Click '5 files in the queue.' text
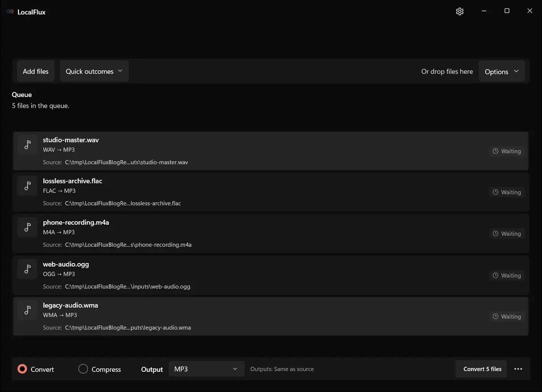Image resolution: width=542 pixels, height=392 pixels. point(41,106)
